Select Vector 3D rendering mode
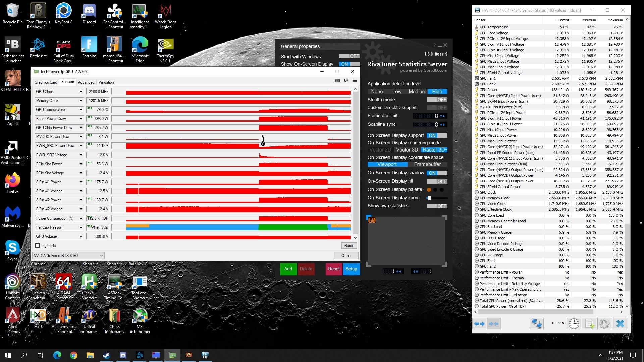 tap(407, 150)
